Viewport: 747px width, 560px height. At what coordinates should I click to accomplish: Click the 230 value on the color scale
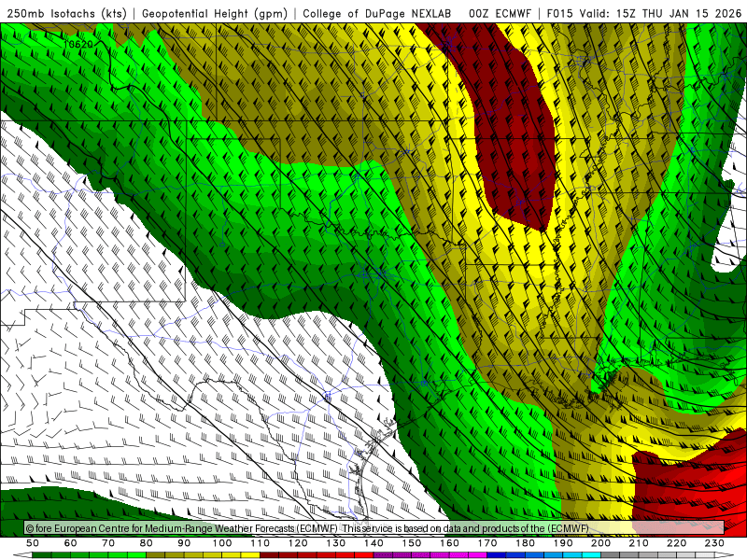[x=714, y=543]
